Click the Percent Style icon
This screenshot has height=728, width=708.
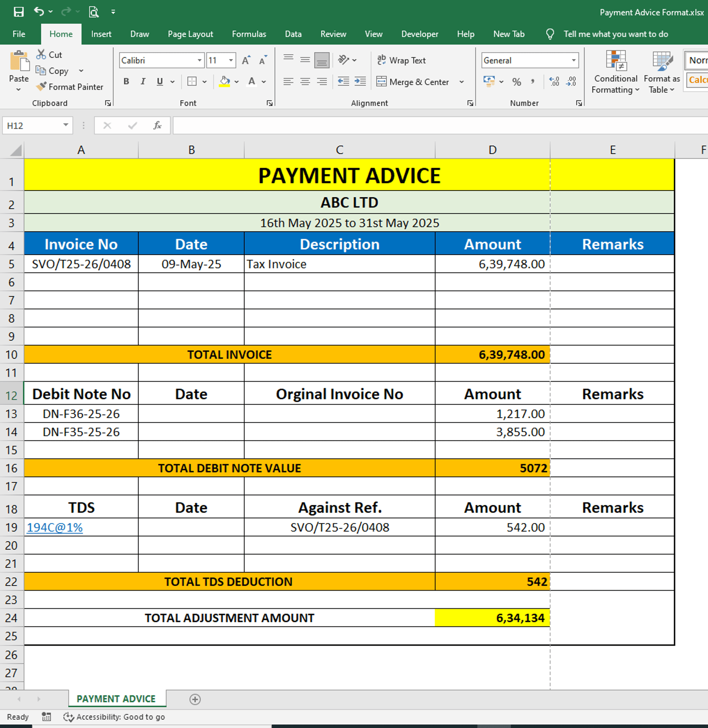(517, 82)
